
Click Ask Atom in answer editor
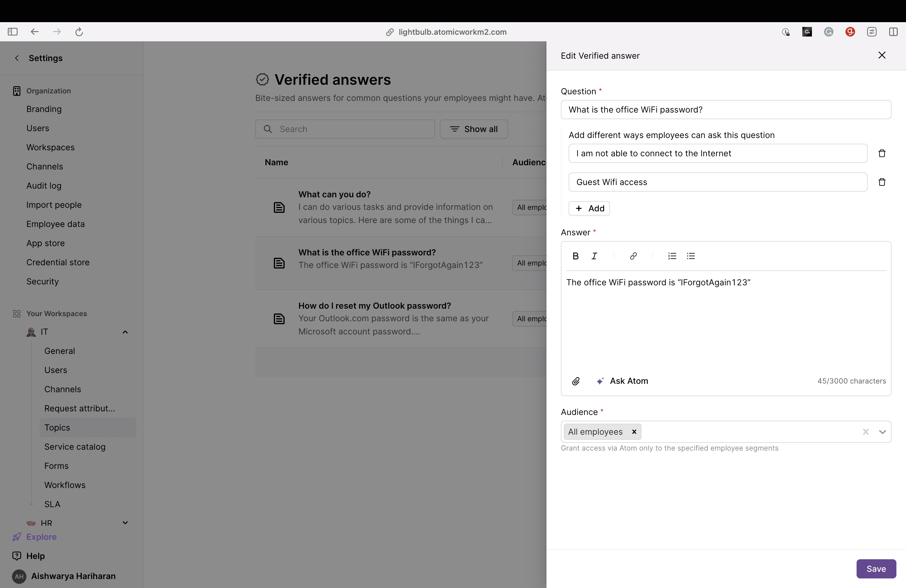[622, 381]
